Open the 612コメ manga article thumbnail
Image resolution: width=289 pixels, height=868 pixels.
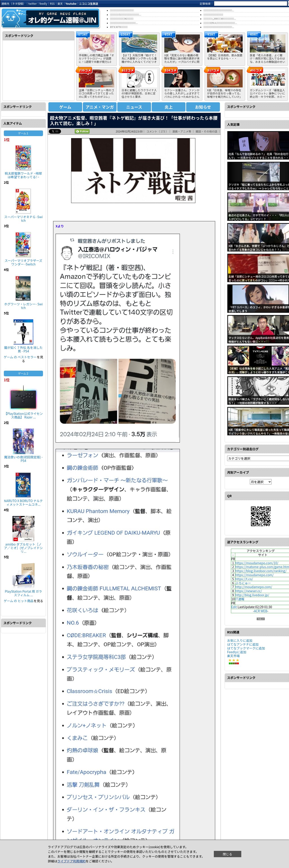pyautogui.click(x=139, y=78)
